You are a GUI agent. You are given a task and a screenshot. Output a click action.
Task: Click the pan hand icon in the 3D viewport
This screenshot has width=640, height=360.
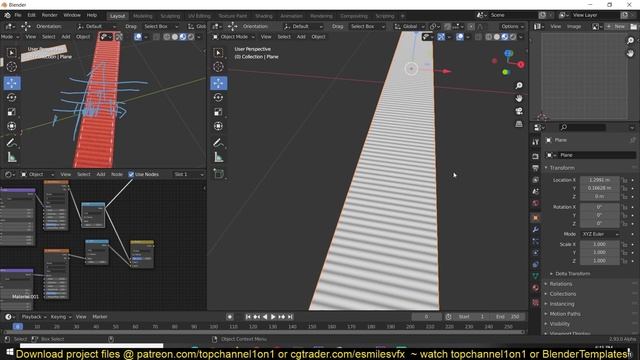519,98
